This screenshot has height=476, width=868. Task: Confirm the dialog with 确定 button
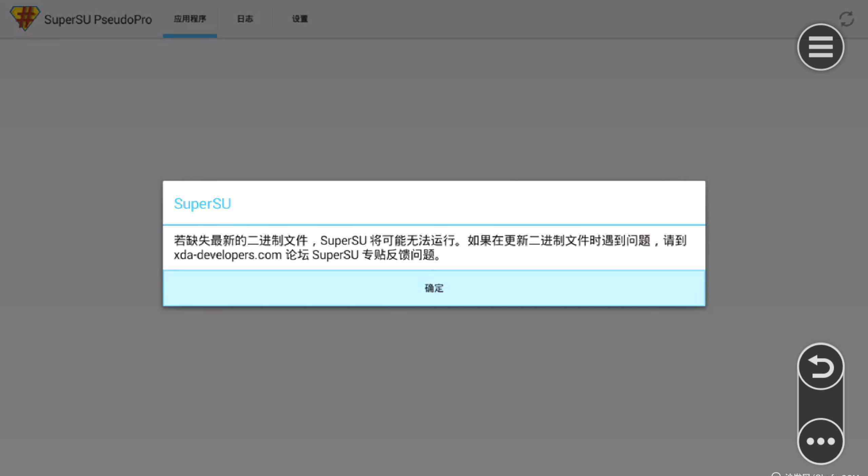click(x=434, y=288)
